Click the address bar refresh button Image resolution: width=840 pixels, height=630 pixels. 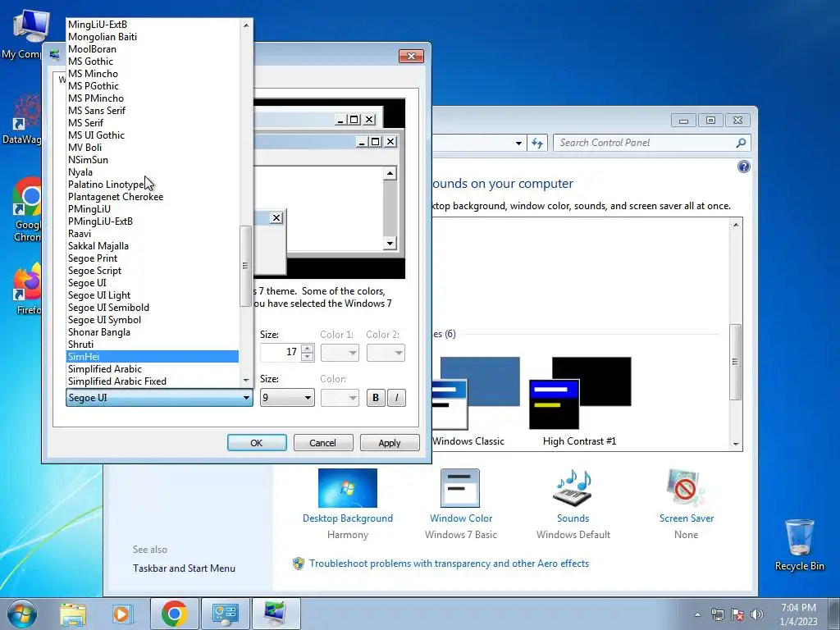tap(537, 143)
